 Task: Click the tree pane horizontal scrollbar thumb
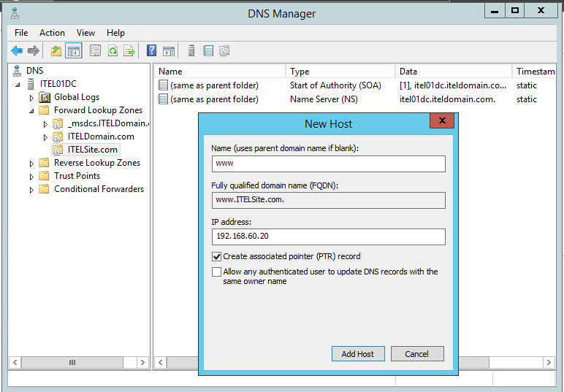pyautogui.click(x=72, y=362)
